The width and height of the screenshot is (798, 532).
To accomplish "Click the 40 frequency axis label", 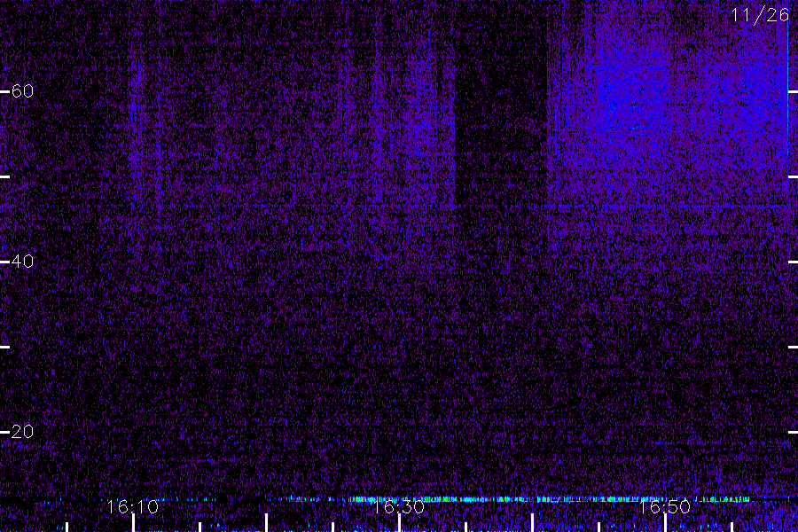I will coord(22,262).
